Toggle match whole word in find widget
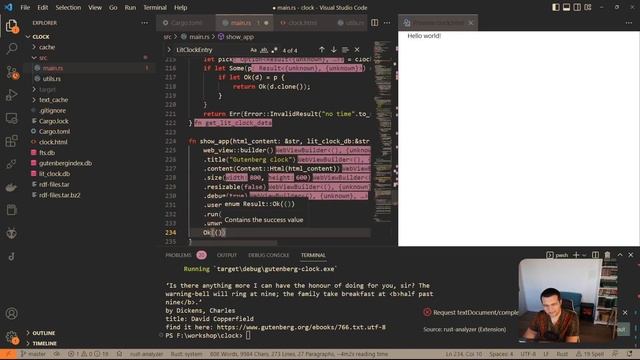Screen dimensions: 640x360 coord(264,50)
